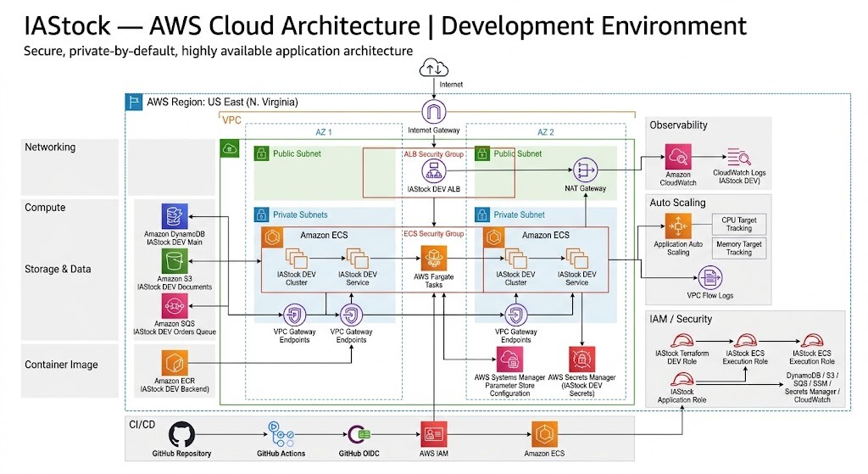Select the Application Auto Scaling icon
This screenshot has width=868, height=474.
click(678, 226)
